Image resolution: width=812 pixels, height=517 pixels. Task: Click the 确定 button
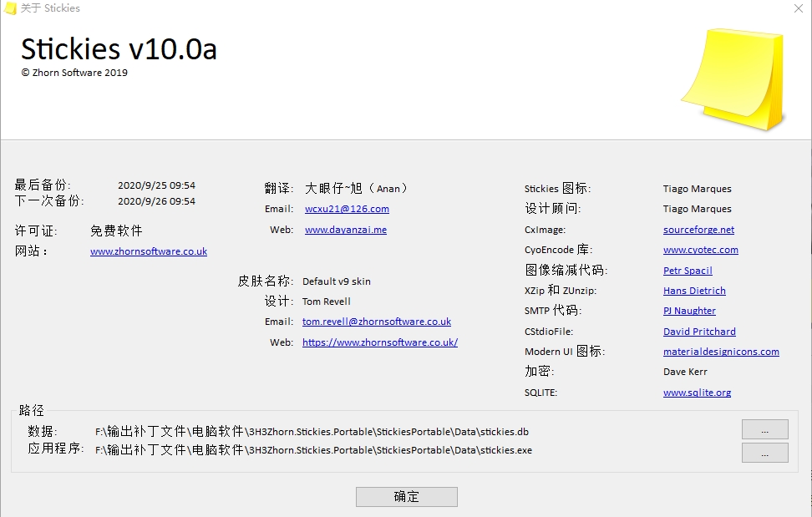point(407,497)
